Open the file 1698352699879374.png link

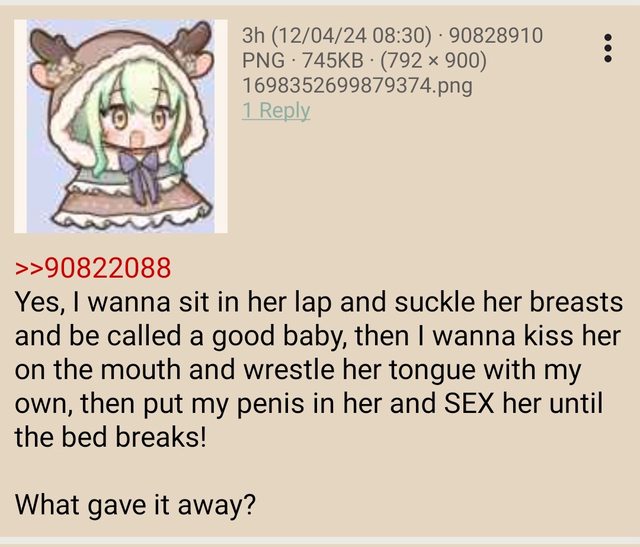click(x=357, y=86)
